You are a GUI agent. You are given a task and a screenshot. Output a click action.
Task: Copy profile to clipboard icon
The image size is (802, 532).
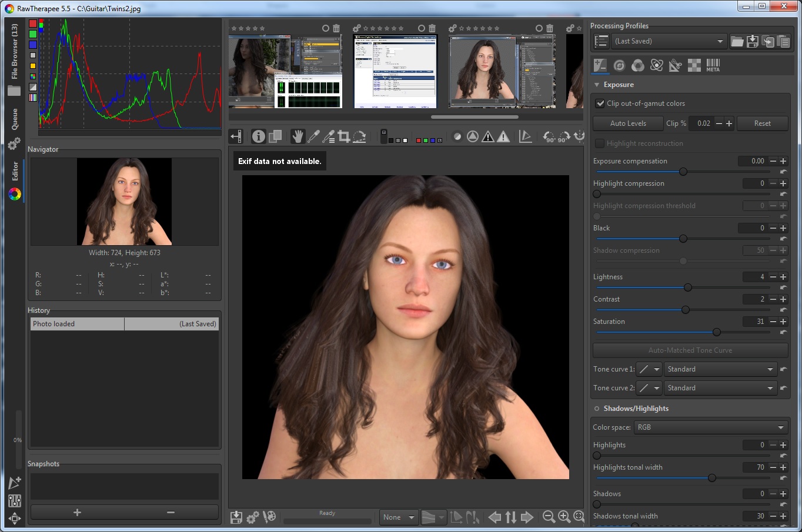point(768,41)
